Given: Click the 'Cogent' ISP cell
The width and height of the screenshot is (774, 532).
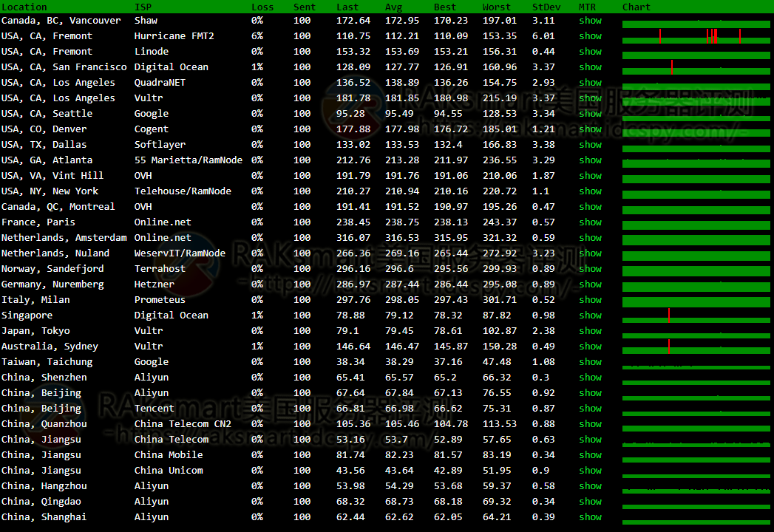Looking at the screenshot, I should tap(151, 129).
